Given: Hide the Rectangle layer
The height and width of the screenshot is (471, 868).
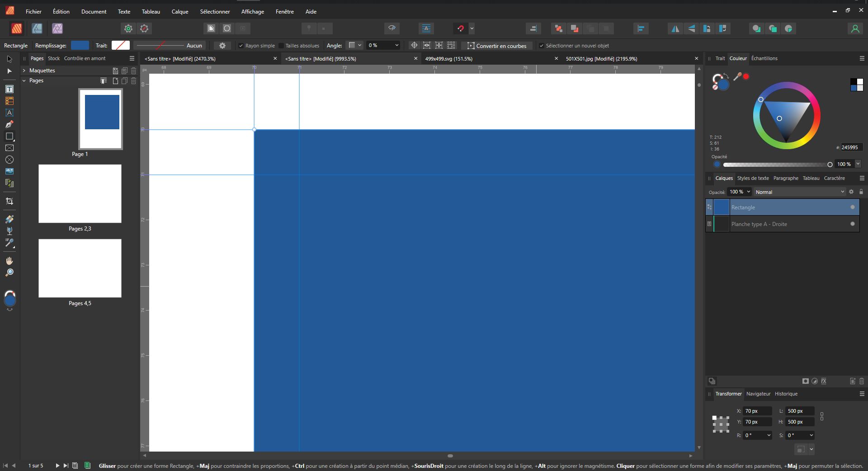Looking at the screenshot, I should click(x=853, y=207).
